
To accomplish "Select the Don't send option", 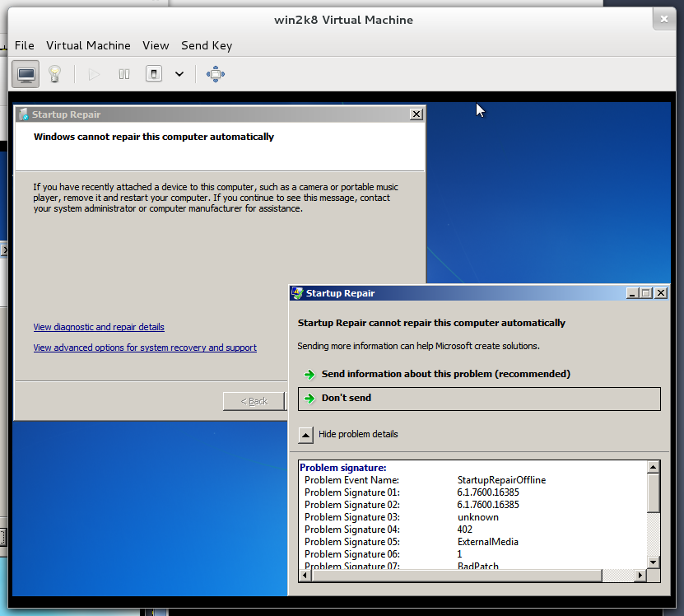I will click(x=346, y=398).
